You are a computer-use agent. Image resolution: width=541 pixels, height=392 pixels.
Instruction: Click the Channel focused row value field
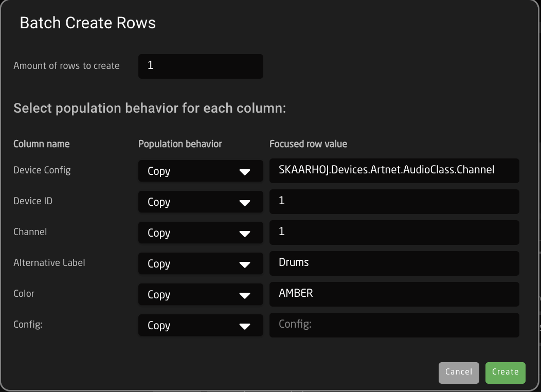[x=394, y=233]
